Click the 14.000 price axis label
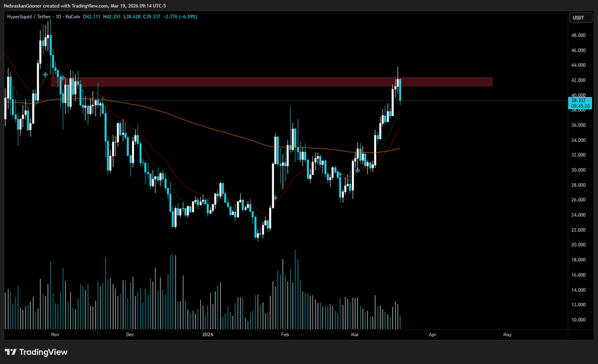The height and width of the screenshot is (364, 598). point(579,289)
